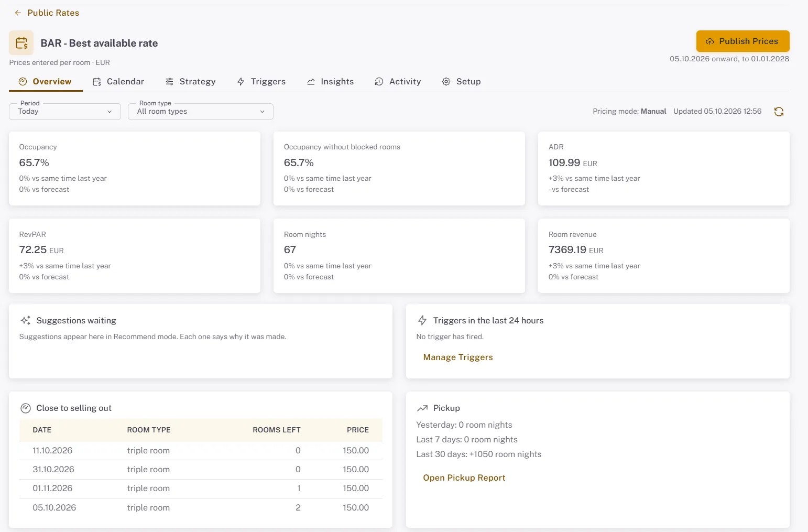Select the 01.11.2026 date cell

[x=52, y=488]
